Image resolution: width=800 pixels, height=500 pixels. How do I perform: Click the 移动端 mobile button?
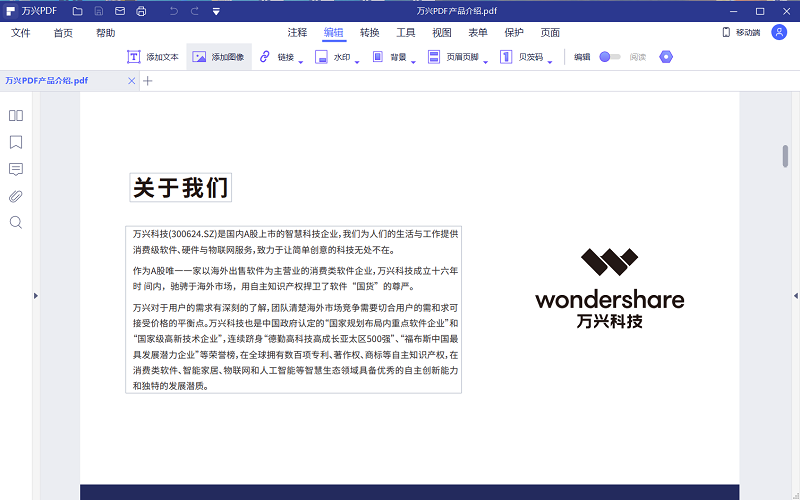pos(741,32)
